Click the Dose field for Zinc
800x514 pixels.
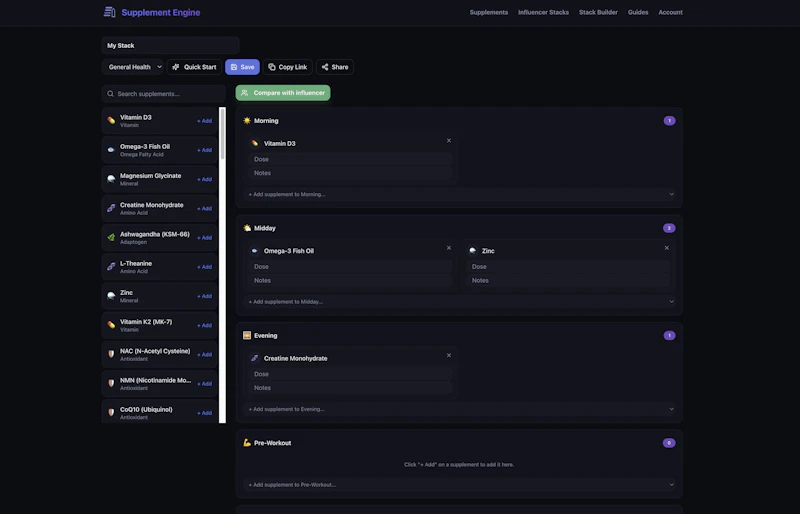point(568,266)
